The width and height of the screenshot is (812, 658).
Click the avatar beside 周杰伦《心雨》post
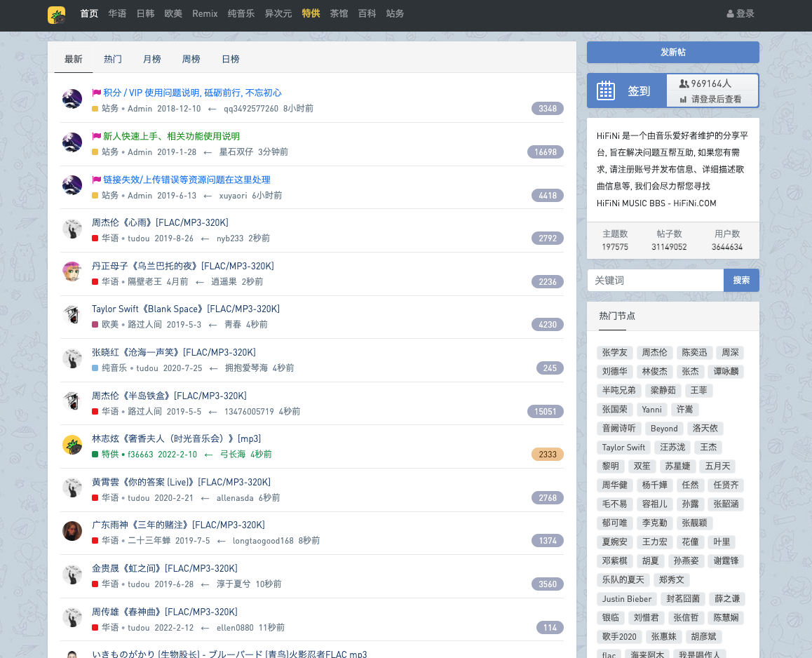(72, 229)
